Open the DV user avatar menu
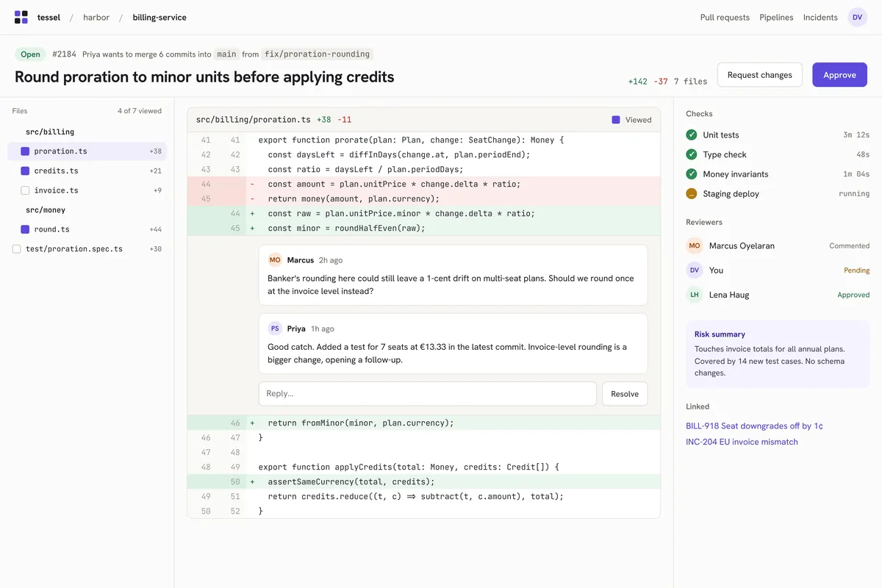The width and height of the screenshot is (882, 588). coord(857,17)
